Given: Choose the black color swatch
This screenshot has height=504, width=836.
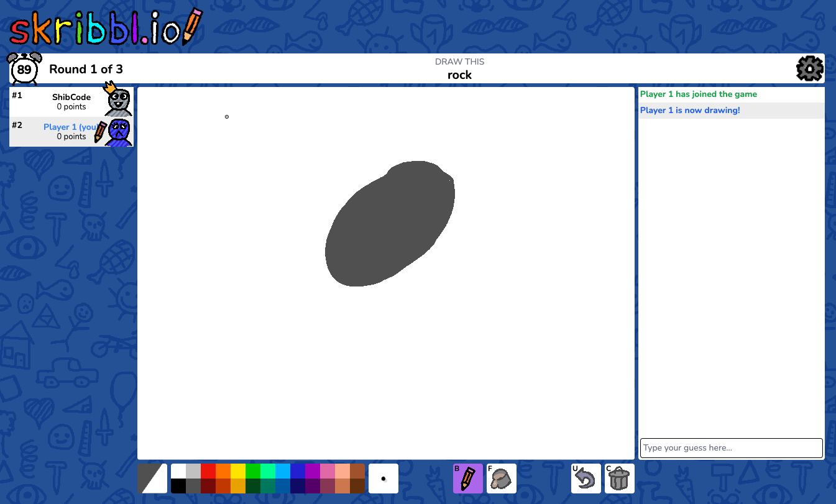Looking at the screenshot, I should tap(178, 486).
